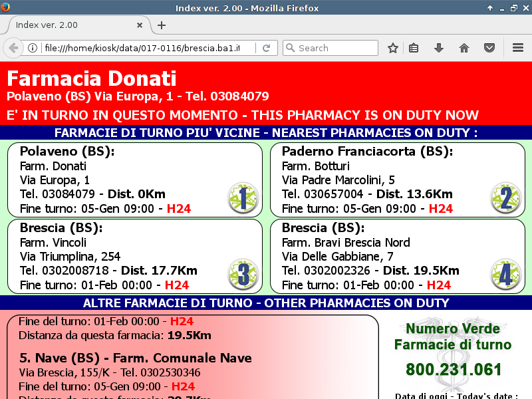Click the Numero Verde 800.231.061 number
Screen dimensions: 532x399
coord(453,370)
